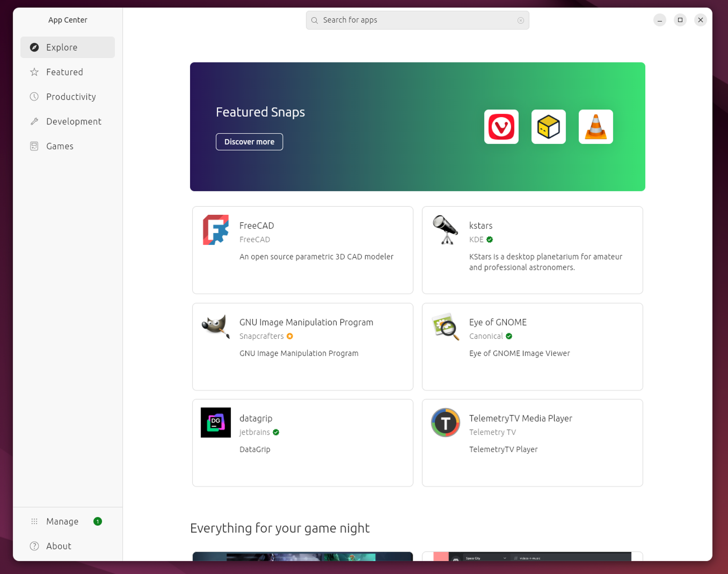Click the Eye of GNOME icon

coord(445,326)
